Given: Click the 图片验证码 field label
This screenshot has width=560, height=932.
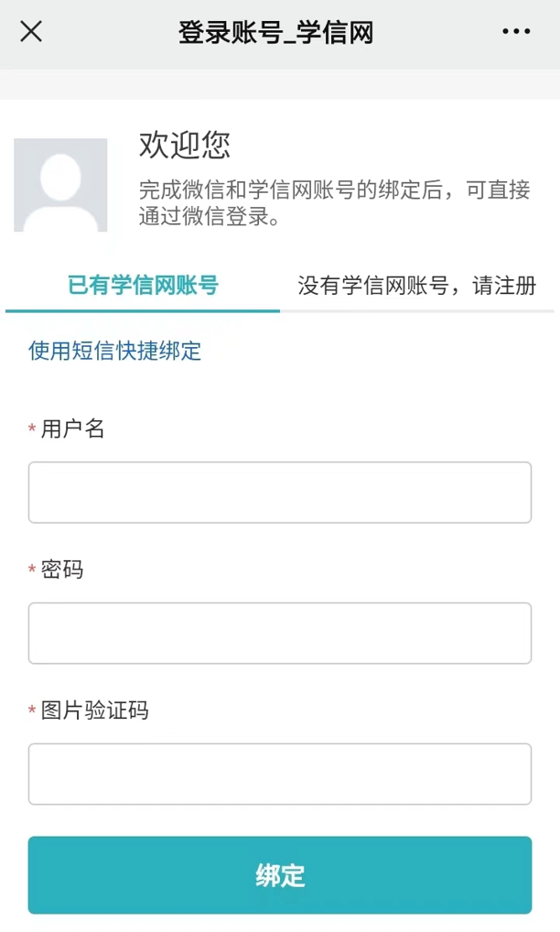Looking at the screenshot, I should pos(94,710).
